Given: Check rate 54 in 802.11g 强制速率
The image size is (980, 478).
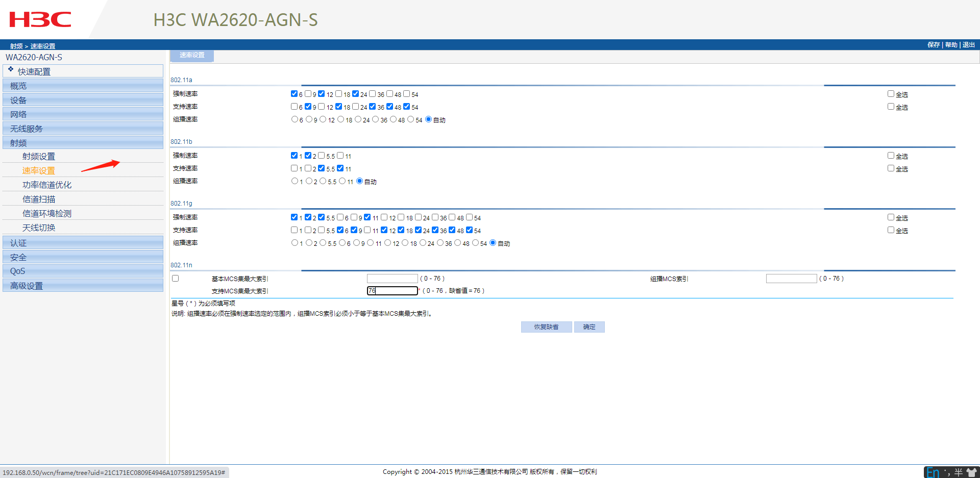Looking at the screenshot, I should (x=470, y=217).
